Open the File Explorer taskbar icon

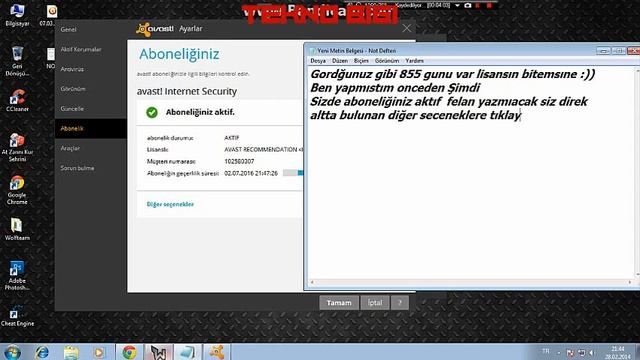(x=71, y=352)
